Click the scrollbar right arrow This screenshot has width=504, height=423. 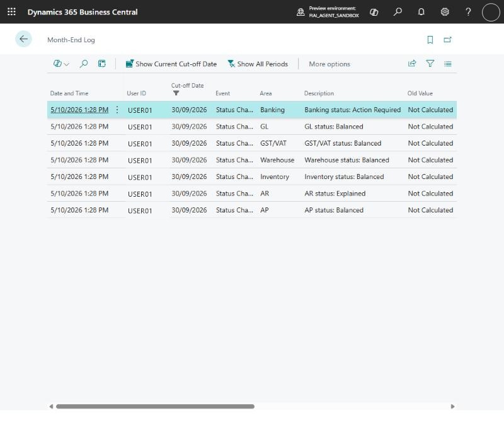click(452, 406)
